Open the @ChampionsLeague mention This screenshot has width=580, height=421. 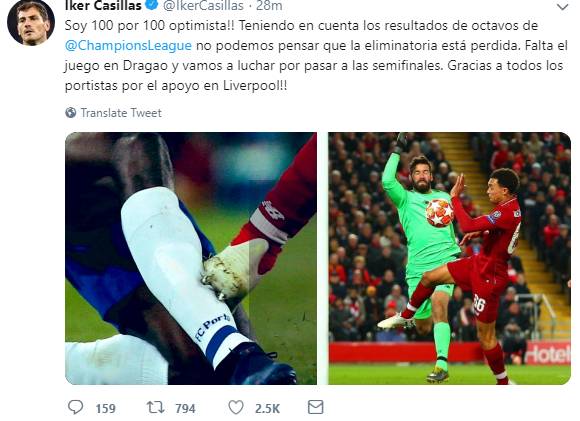(x=128, y=46)
